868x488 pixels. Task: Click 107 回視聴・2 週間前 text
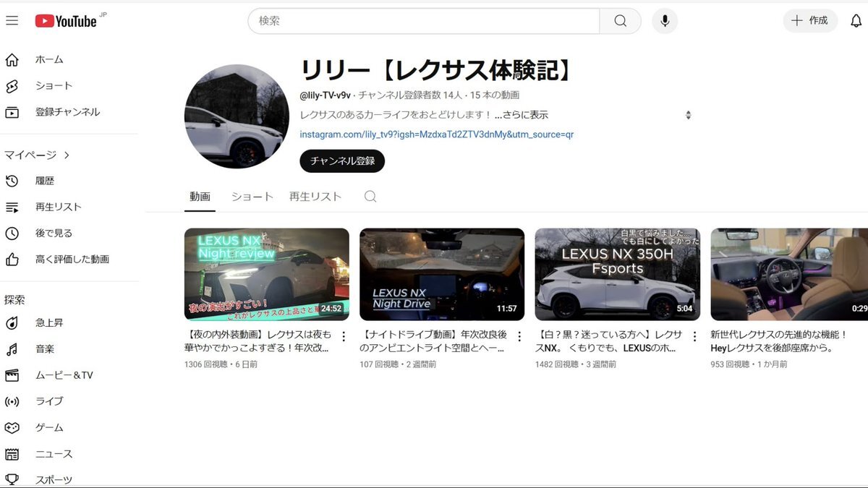(x=398, y=364)
